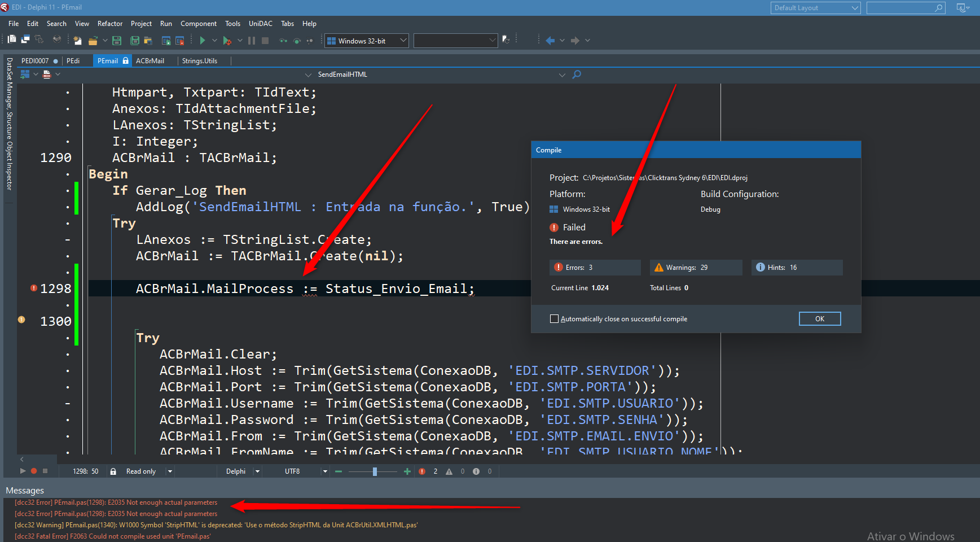Image resolution: width=980 pixels, height=542 pixels.
Task: Enable Automatically close on successful compile
Action: tap(554, 318)
